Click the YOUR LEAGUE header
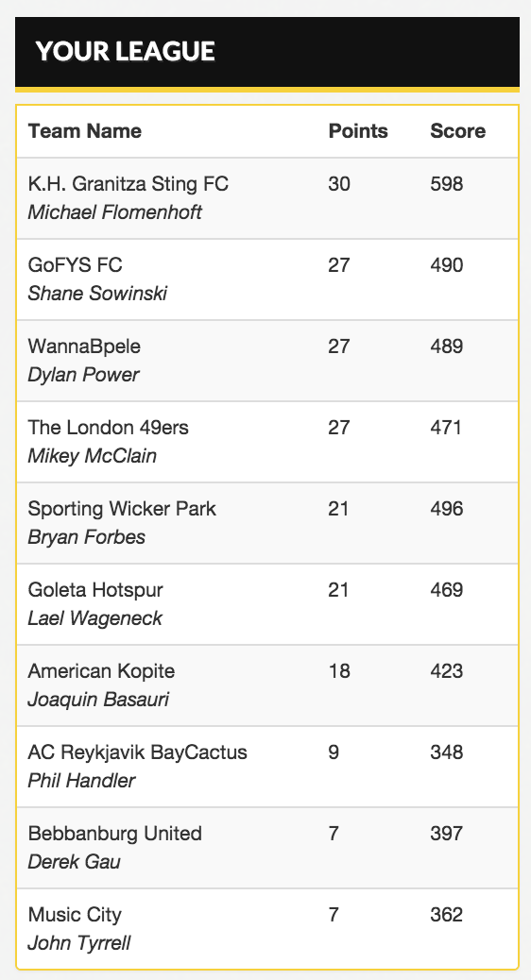 (125, 51)
